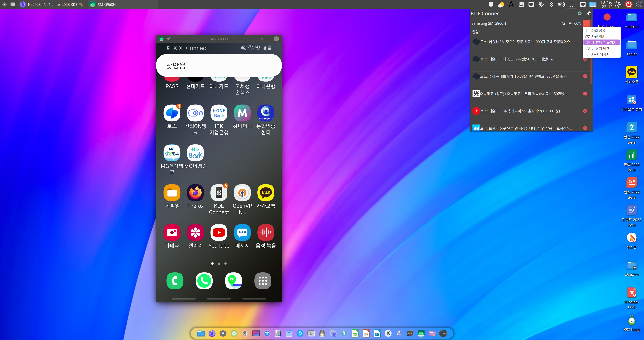Screen dimensions: 644x340
Task: Choose SMS 메시지 from the device menu
Action: tap(601, 55)
